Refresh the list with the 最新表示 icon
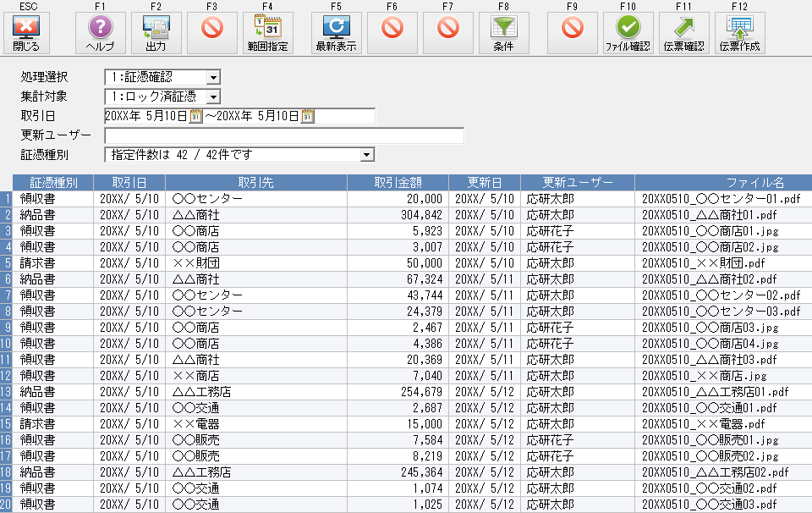This screenshot has width=812, height=513. tap(336, 32)
